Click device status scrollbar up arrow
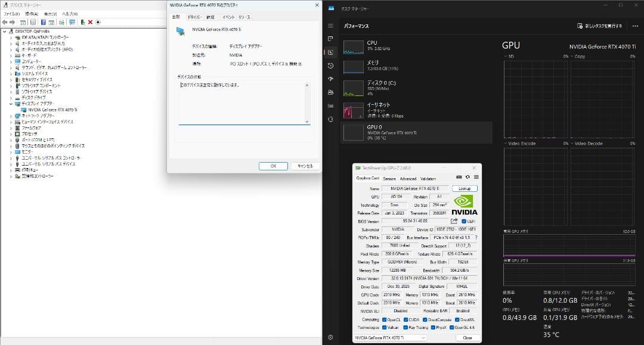Screen dimensions: 644x345 [x=307, y=85]
